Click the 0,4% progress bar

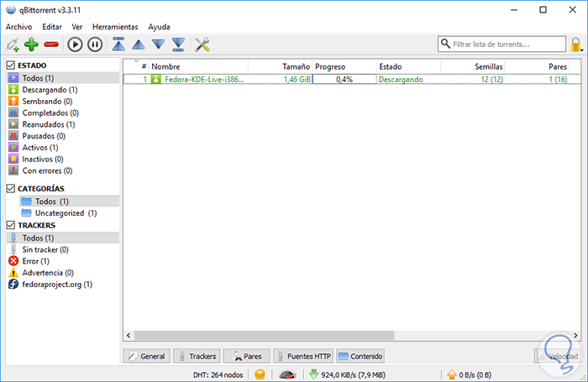point(344,79)
